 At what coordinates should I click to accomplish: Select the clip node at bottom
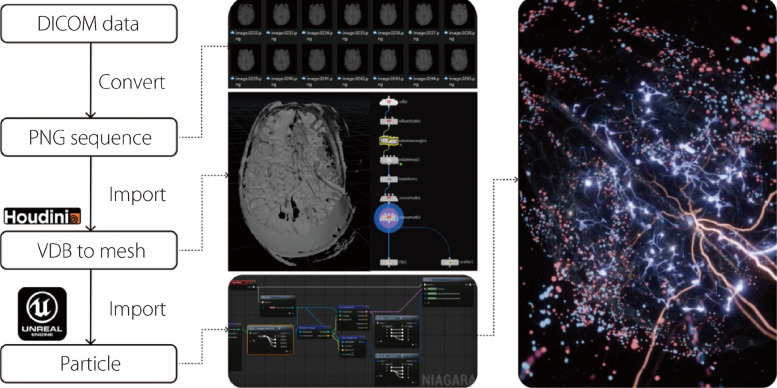click(389, 262)
